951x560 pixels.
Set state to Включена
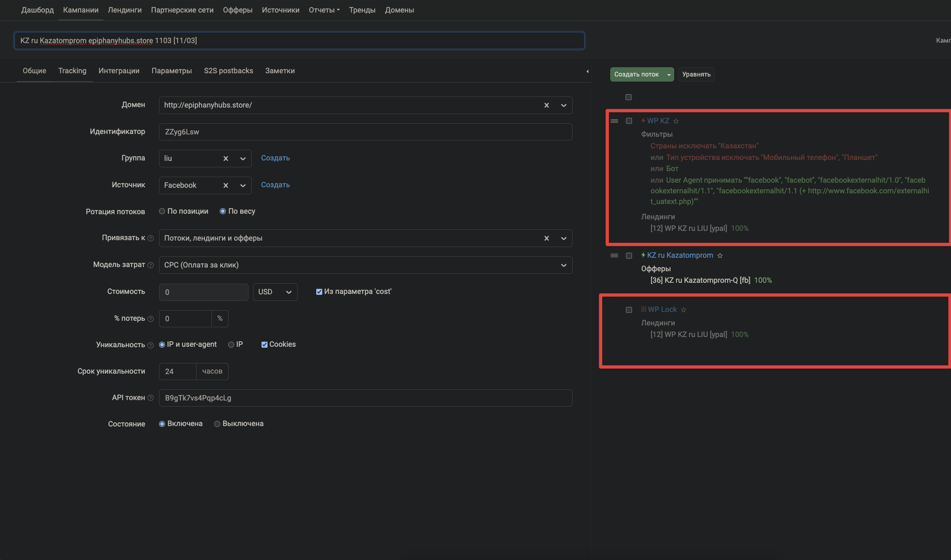[x=162, y=424]
